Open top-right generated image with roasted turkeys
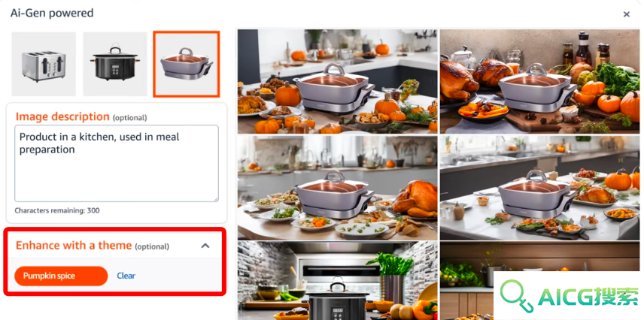This screenshot has height=320, width=644. [539, 81]
